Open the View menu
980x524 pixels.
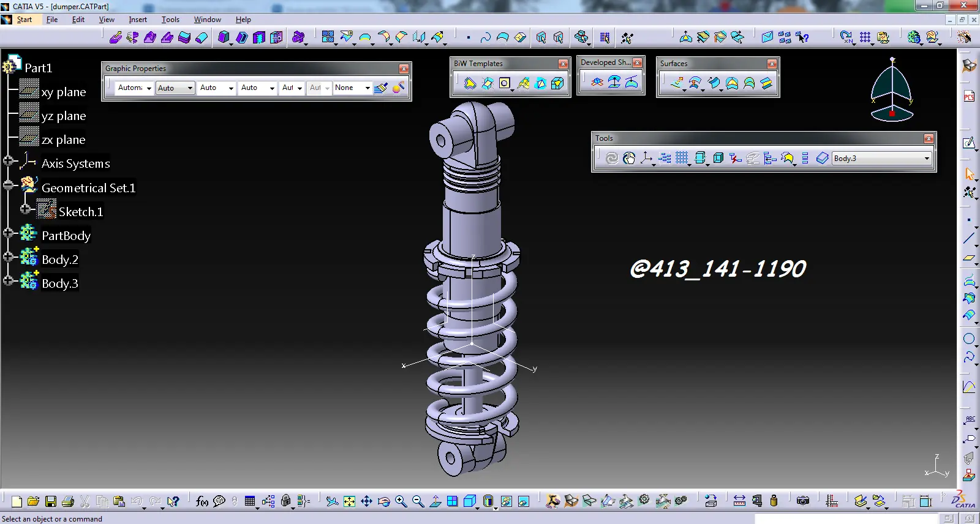[x=107, y=20]
